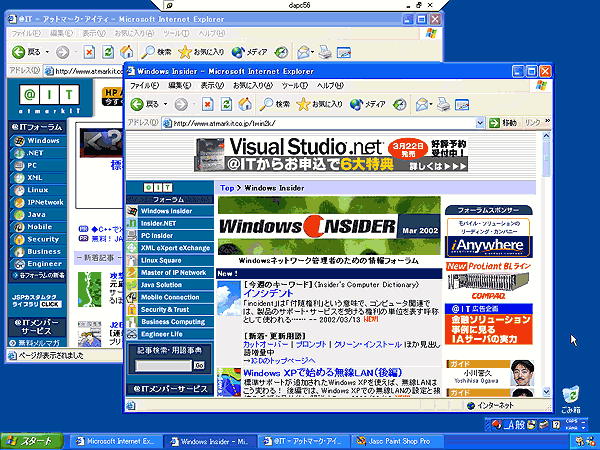Open the Recycle Bin (ごみ箱) desktop icon
This screenshot has width=600, height=450.
tap(571, 399)
